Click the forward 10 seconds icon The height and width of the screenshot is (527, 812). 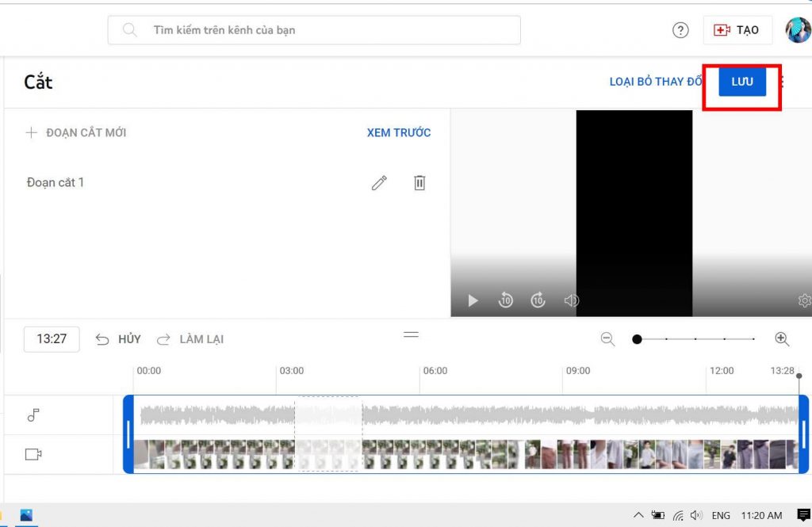pos(538,300)
